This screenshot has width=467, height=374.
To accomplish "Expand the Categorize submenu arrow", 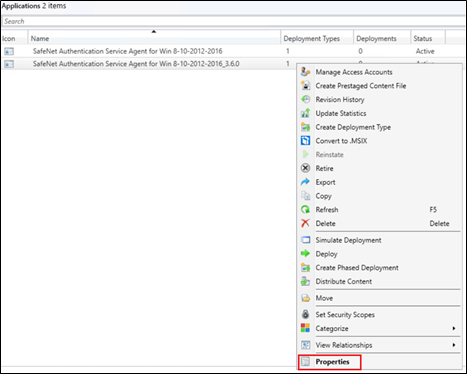I will pyautogui.click(x=454, y=328).
